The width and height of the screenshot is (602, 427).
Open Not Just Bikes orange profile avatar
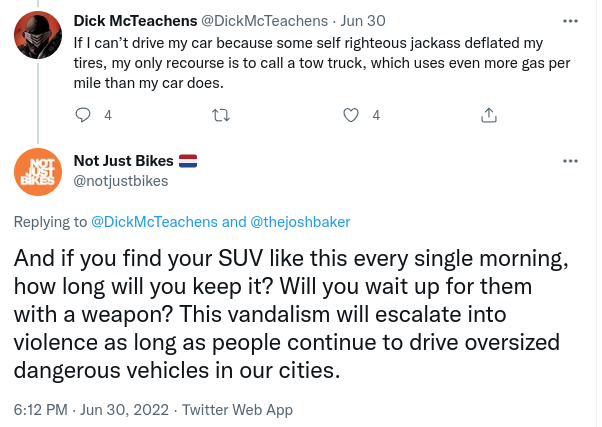tap(38, 172)
